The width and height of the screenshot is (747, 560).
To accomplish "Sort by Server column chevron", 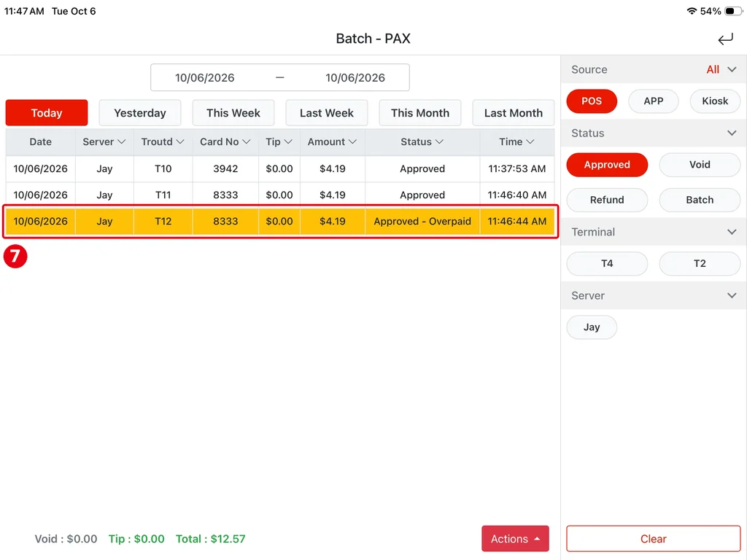I will [122, 142].
